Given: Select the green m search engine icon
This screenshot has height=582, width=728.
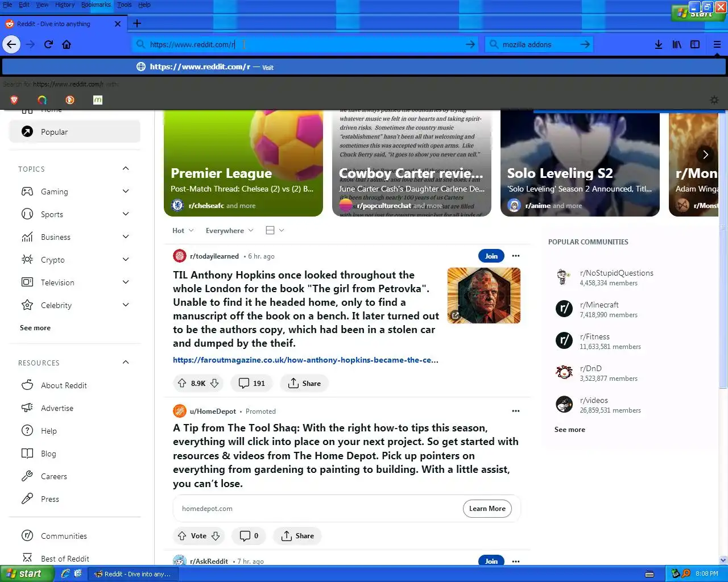Looking at the screenshot, I should pyautogui.click(x=98, y=100).
